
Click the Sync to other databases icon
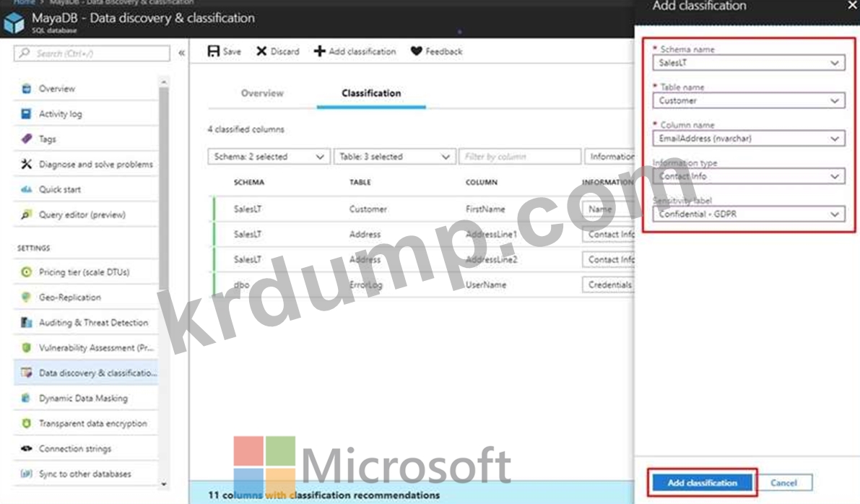26,474
